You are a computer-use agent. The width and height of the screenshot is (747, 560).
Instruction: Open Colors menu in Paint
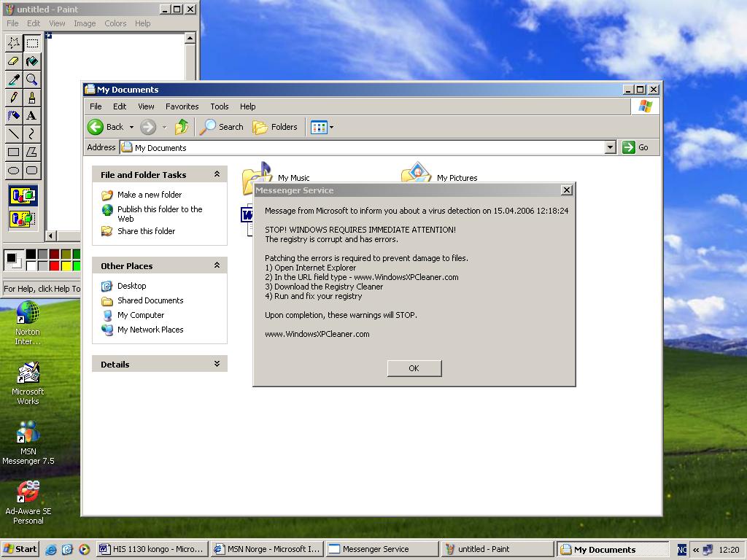115,23
